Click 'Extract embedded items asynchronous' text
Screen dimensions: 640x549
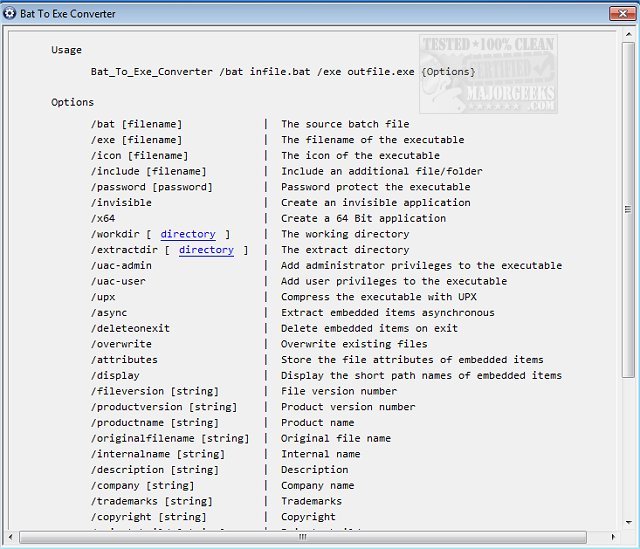(x=388, y=313)
